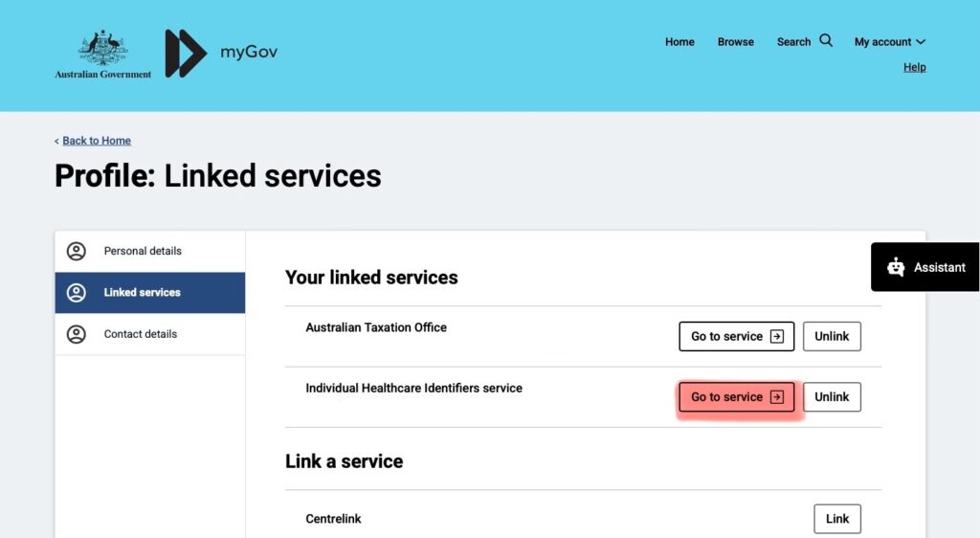Image resolution: width=980 pixels, height=538 pixels.
Task: Click the Australian Government crest logo
Action: point(103,55)
